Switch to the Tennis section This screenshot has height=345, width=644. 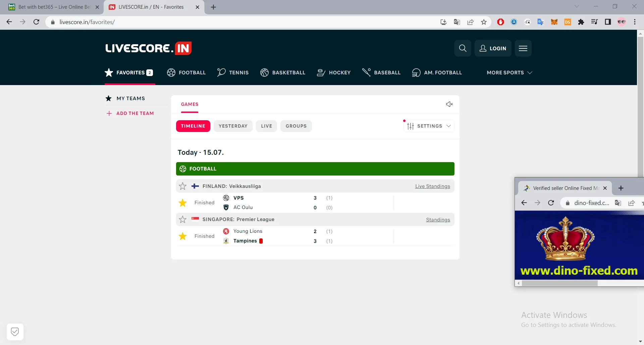[x=233, y=73]
